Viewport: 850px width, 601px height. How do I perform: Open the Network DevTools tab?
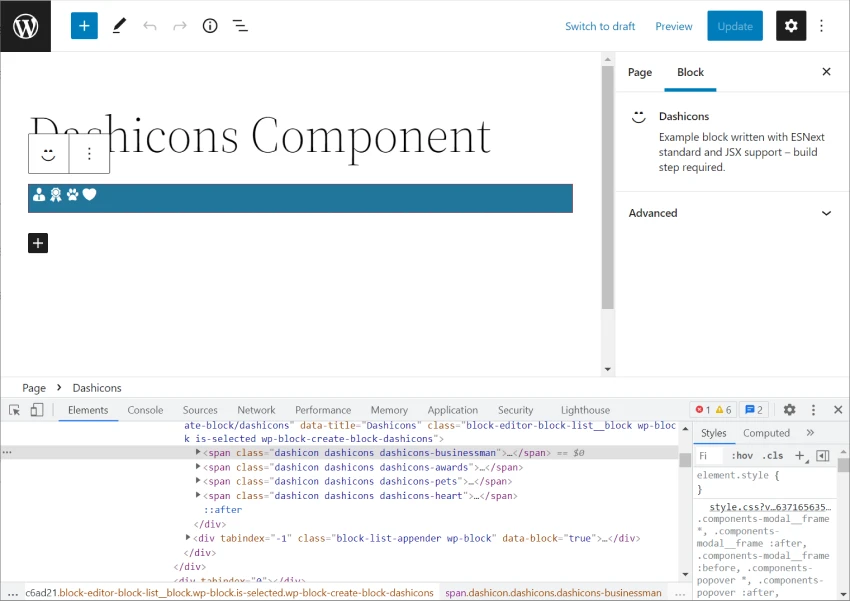click(256, 410)
